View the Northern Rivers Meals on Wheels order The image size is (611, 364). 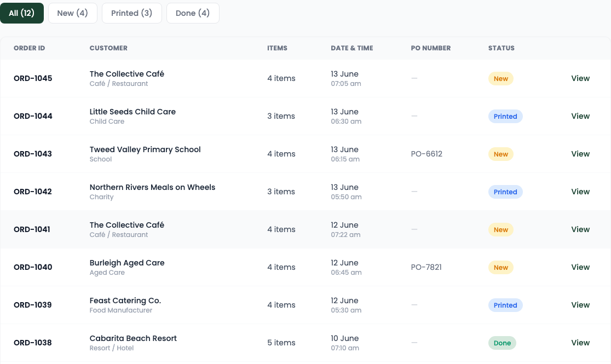tap(580, 192)
